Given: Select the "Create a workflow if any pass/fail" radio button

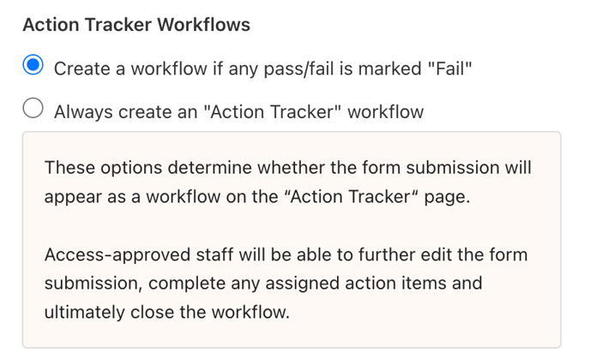Looking at the screenshot, I should [x=33, y=67].
